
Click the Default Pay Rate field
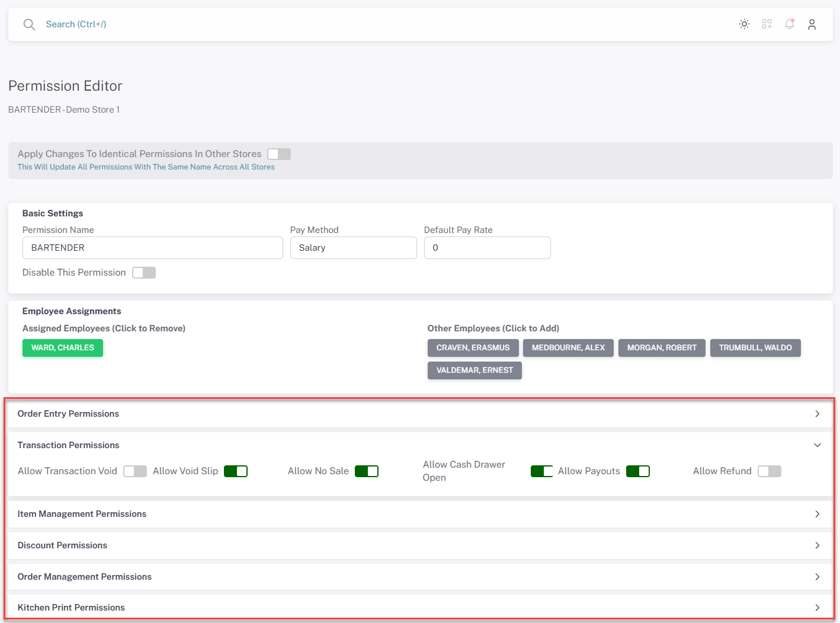pos(487,248)
